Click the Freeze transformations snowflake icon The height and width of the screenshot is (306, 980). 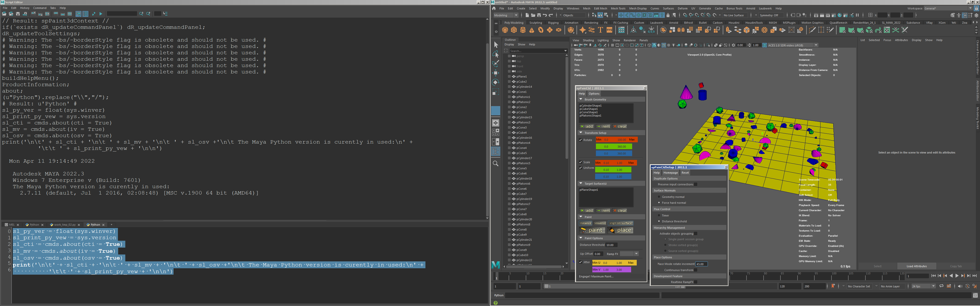(x=651, y=30)
